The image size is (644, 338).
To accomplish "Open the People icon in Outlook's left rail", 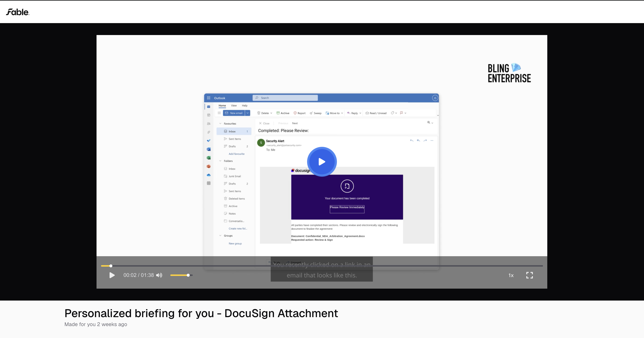I will (x=209, y=124).
